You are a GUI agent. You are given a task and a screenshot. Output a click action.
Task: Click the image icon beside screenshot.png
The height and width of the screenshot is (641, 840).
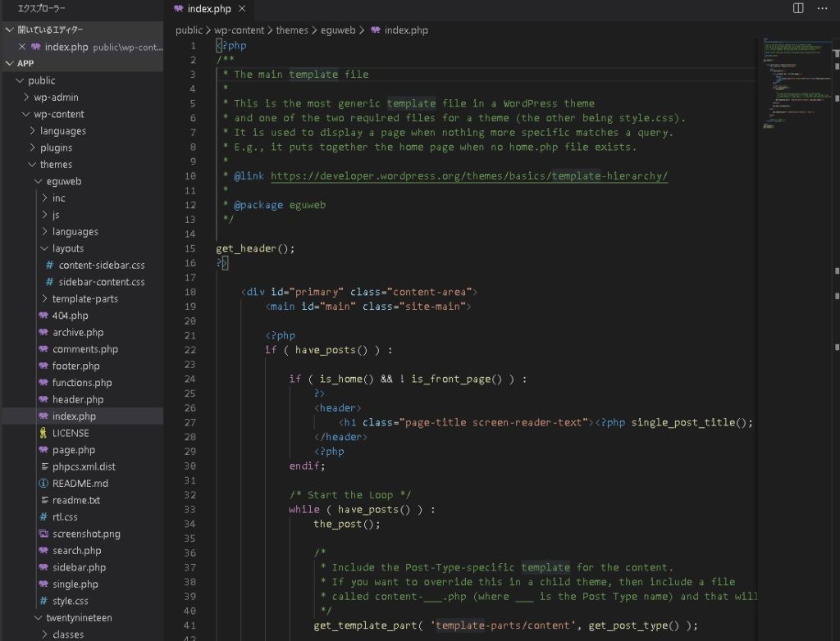pyautogui.click(x=43, y=534)
